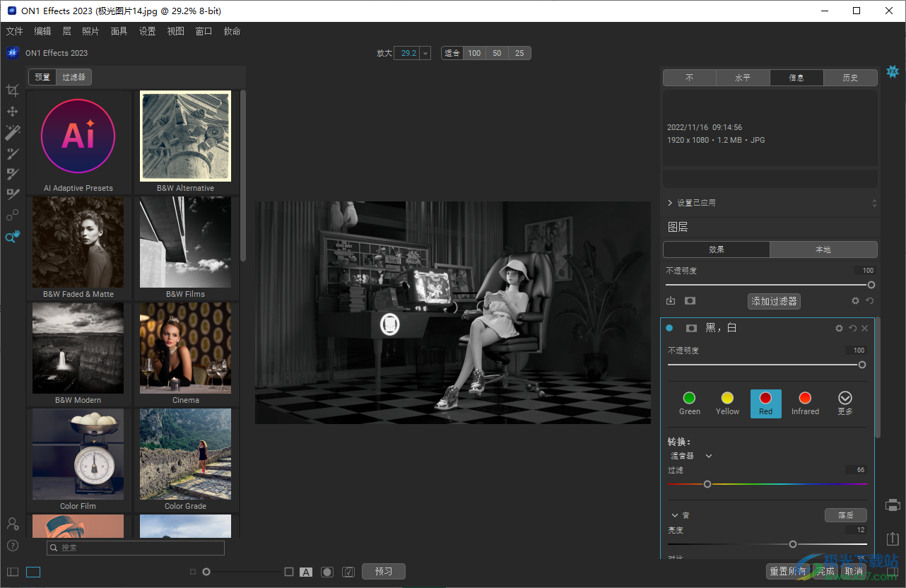Click the 添加过滤器 button
906x588 pixels.
(x=774, y=301)
